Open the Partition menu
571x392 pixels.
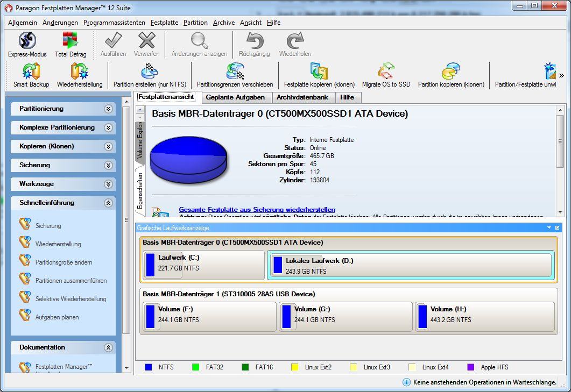pyautogui.click(x=195, y=23)
